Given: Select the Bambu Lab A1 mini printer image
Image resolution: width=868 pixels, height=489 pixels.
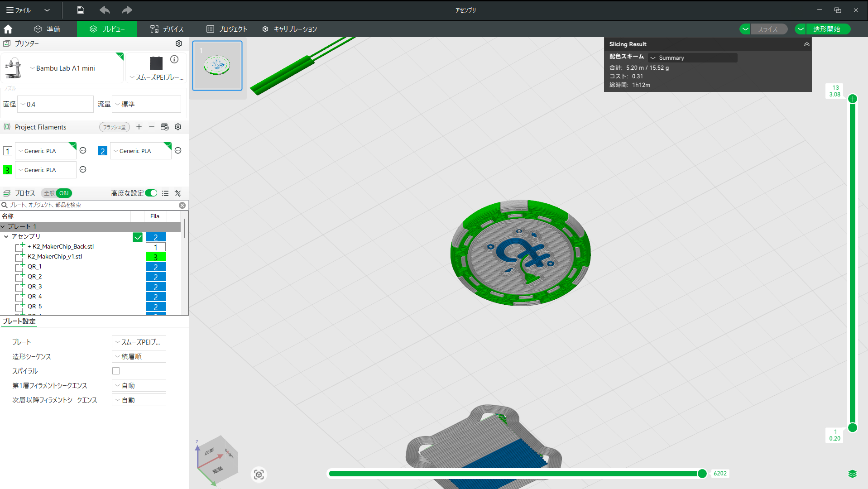Looking at the screenshot, I should coord(14,68).
